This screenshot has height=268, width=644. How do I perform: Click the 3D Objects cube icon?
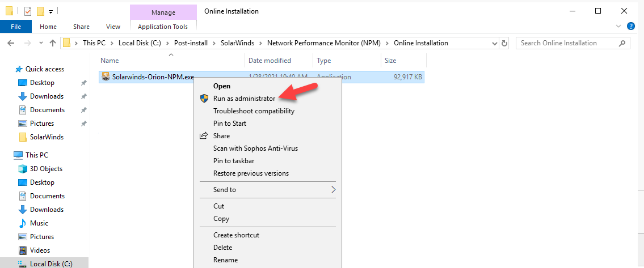coord(23,169)
